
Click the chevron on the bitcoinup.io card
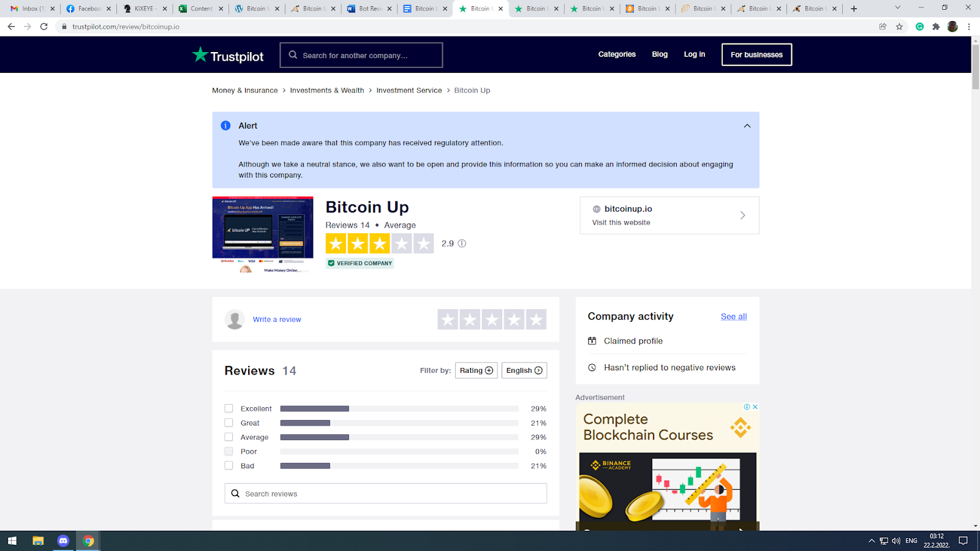click(x=742, y=215)
